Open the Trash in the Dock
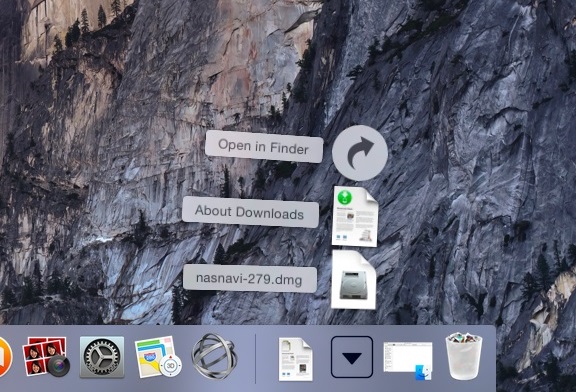576x392 pixels. point(464,356)
